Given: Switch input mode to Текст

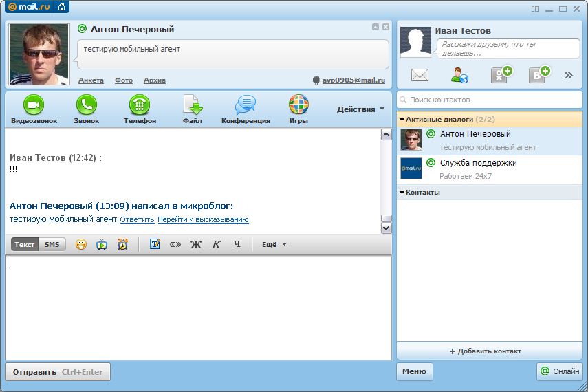Looking at the screenshot, I should coord(24,245).
